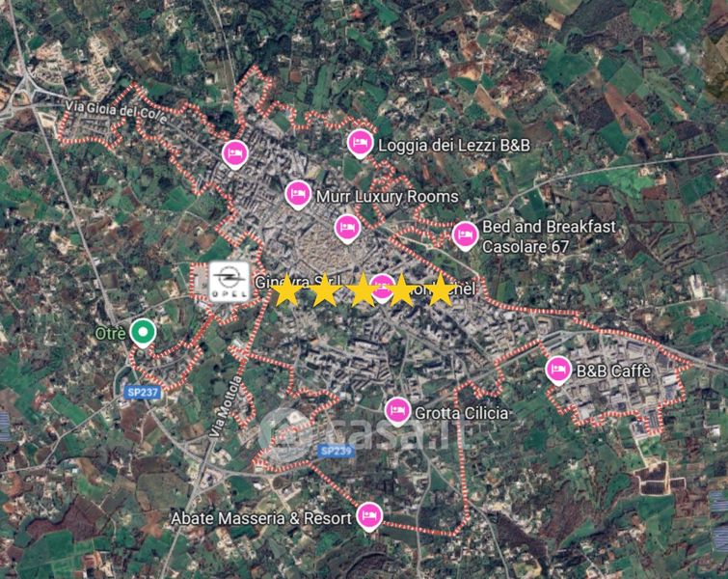The image size is (728, 579).
Task: Click the first yellow star
Action: tap(286, 289)
